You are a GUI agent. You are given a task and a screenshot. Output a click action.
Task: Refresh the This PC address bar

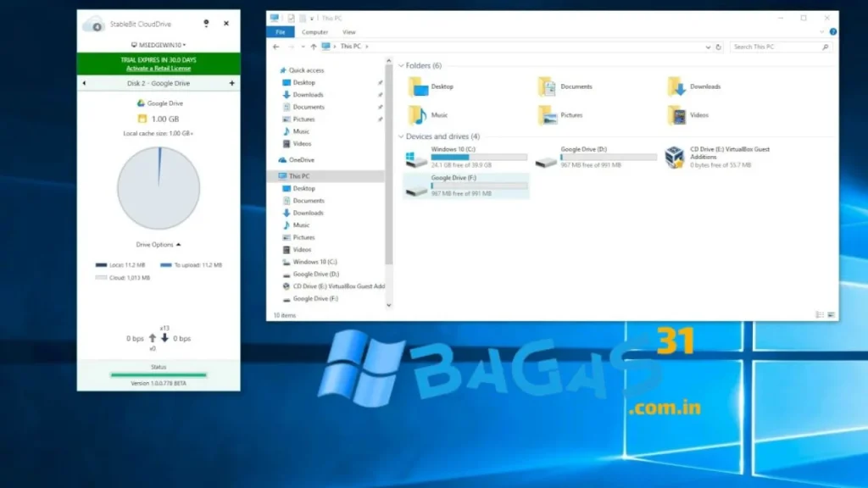(x=719, y=47)
